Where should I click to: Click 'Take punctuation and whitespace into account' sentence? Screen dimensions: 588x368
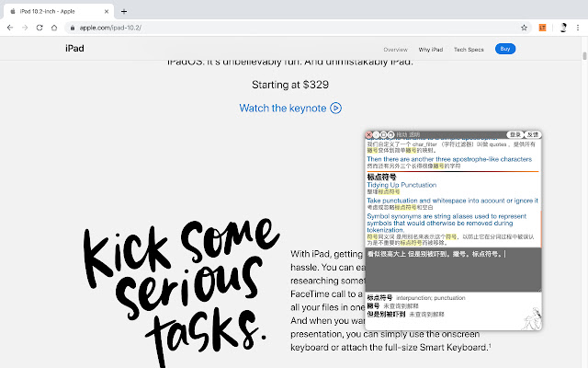pyautogui.click(x=452, y=201)
